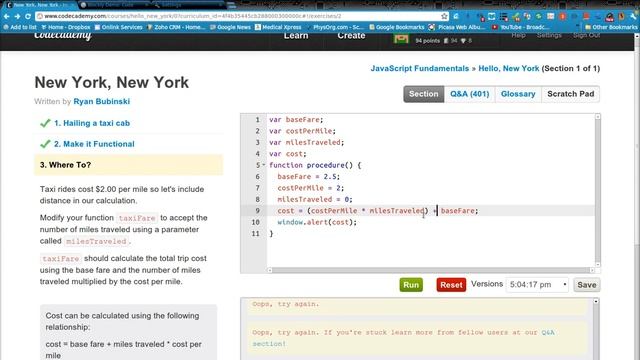Open the 'Hello, New York' breadcrumb link
640x360 pixels.
click(x=509, y=69)
